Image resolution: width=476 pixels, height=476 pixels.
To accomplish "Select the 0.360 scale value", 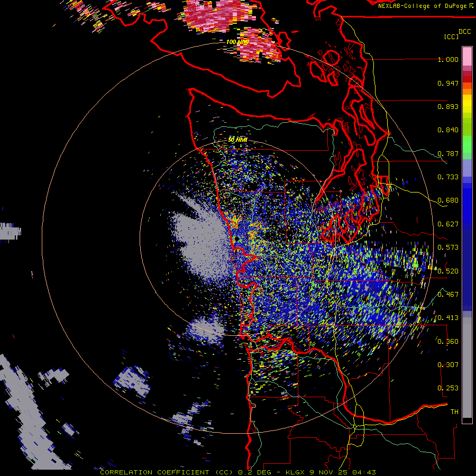I will tap(448, 342).
